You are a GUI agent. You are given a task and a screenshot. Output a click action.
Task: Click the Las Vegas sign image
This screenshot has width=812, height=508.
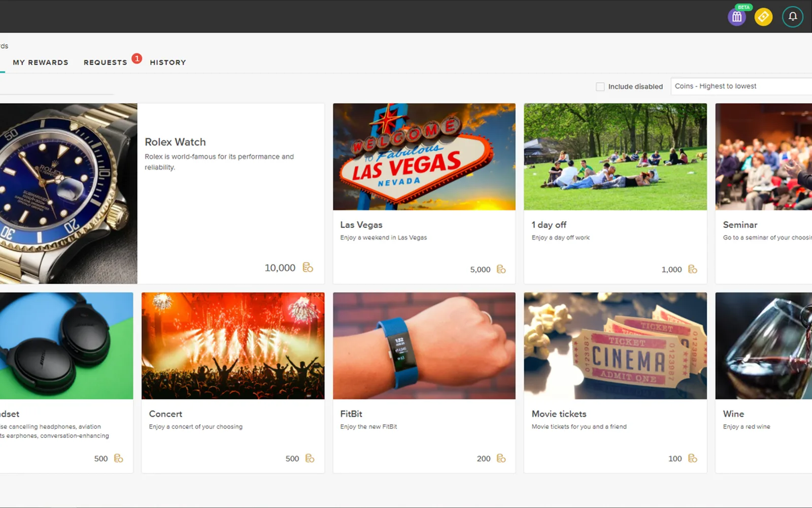point(424,157)
